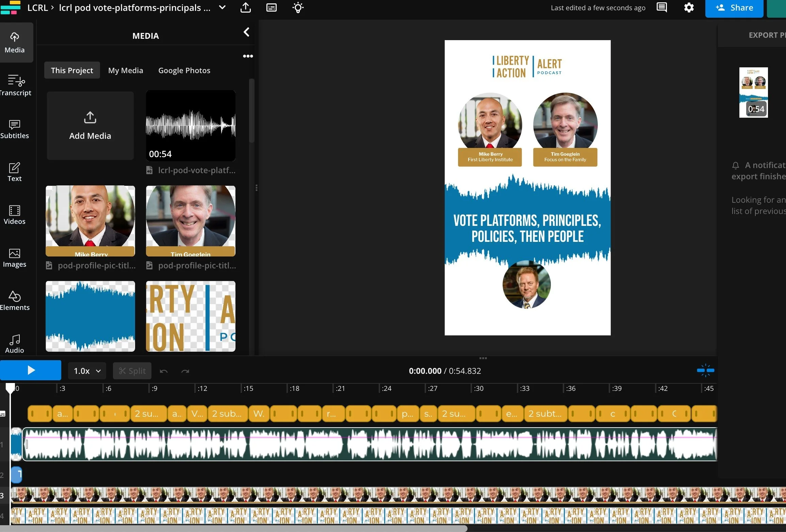Click the Share button
The height and width of the screenshot is (532, 786).
(x=734, y=8)
